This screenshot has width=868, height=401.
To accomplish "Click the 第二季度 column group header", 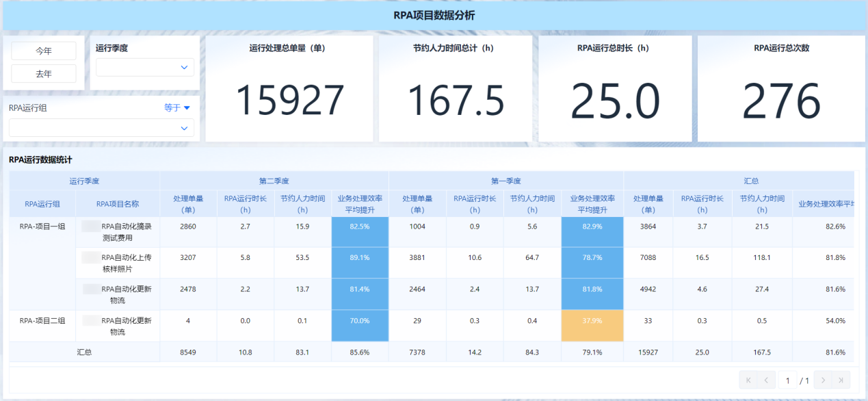I will [274, 181].
